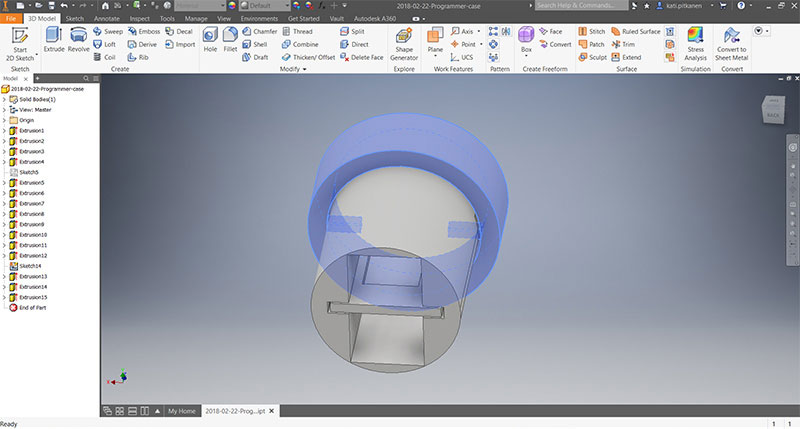800x429 pixels.
Task: Choose the Sweep tool
Action: click(x=108, y=31)
